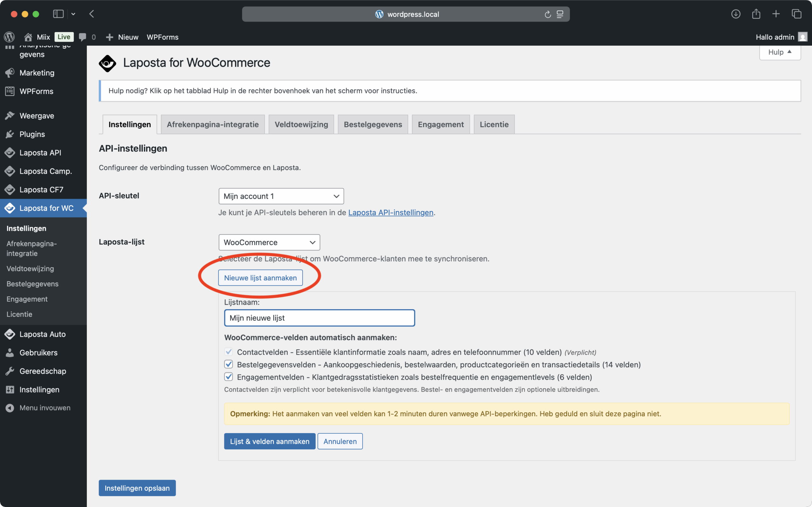This screenshot has width=812, height=507.
Task: Switch to the Veldtoewijzing tab
Action: (301, 124)
